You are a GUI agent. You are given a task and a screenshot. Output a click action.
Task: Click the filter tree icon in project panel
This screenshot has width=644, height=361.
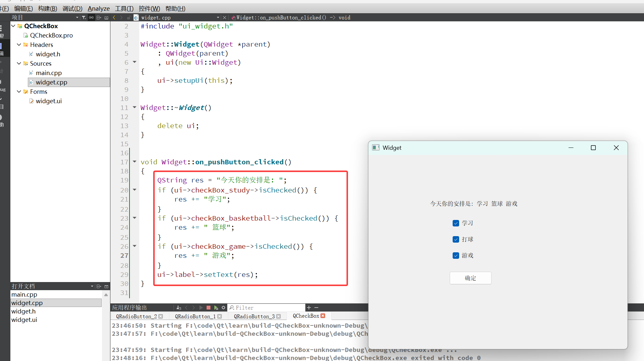84,17
